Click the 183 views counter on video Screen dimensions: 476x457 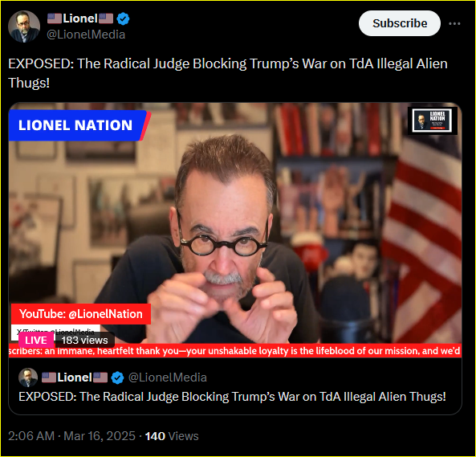coord(85,340)
